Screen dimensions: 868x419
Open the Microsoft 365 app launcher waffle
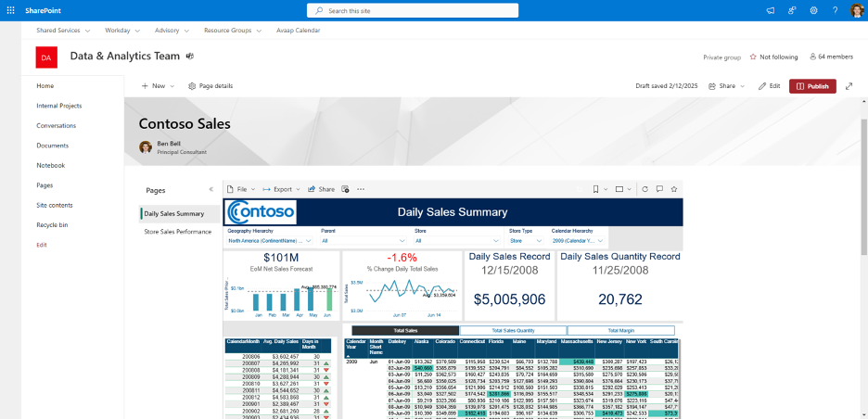(10, 10)
